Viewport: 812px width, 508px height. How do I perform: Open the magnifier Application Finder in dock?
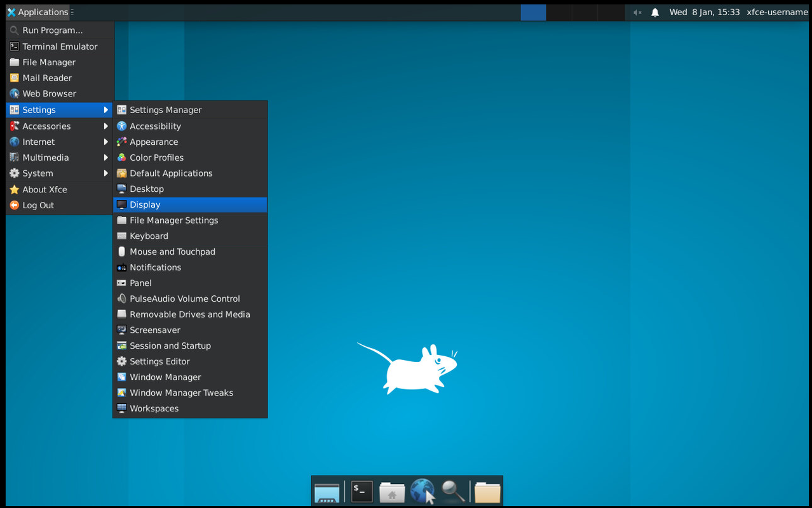tap(453, 491)
